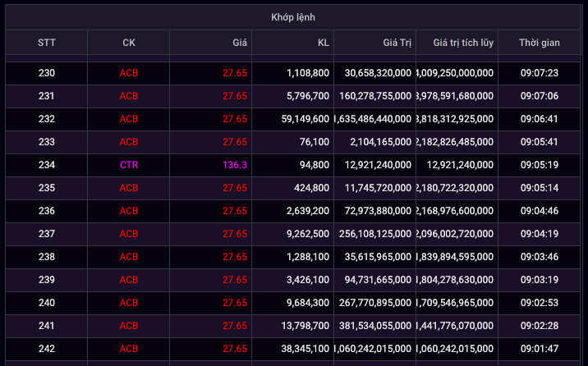Open the CTR ticker in row 234

(129, 165)
